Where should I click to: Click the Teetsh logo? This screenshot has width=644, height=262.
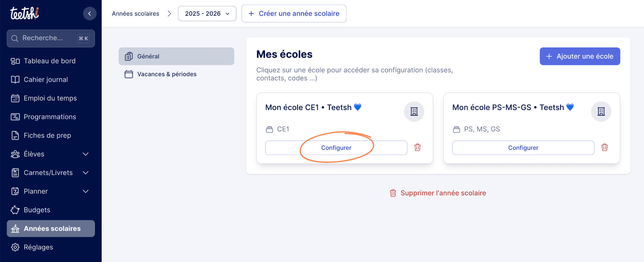pos(25,13)
